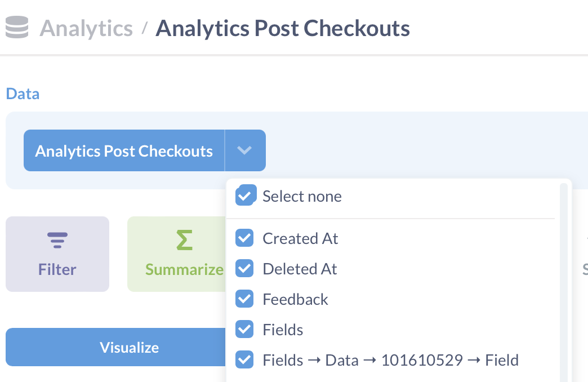Click the Summarize sigma icon
The image size is (588, 382).
[x=184, y=240]
